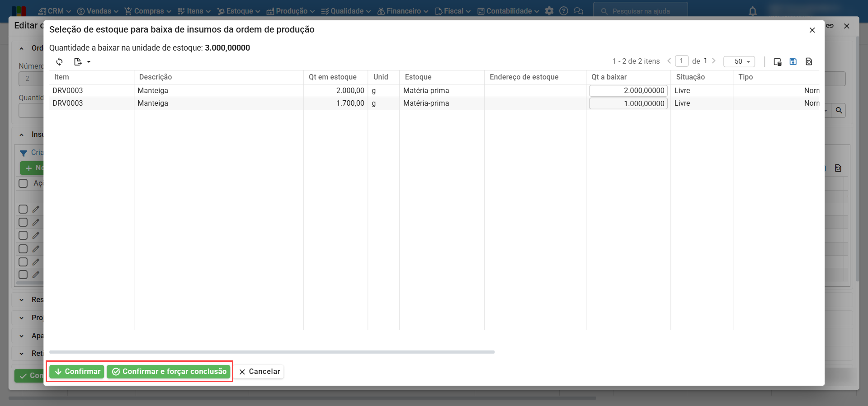
Task: Open the Qualidade menu
Action: (x=346, y=11)
